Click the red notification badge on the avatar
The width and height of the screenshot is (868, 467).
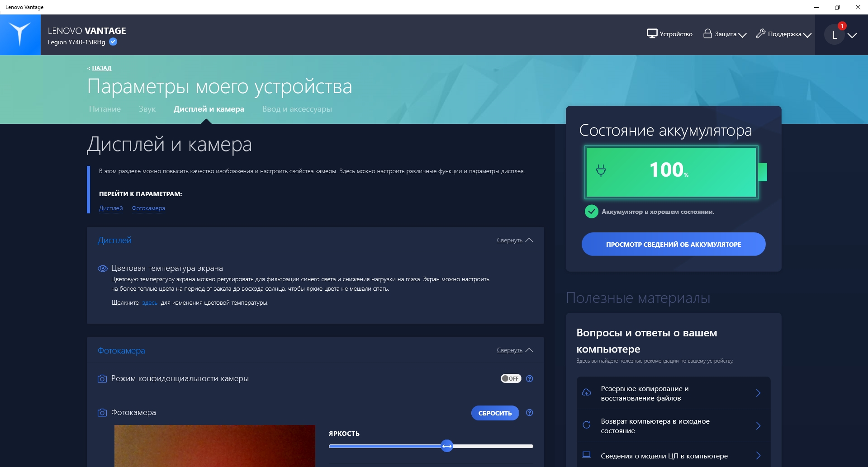pos(842,26)
